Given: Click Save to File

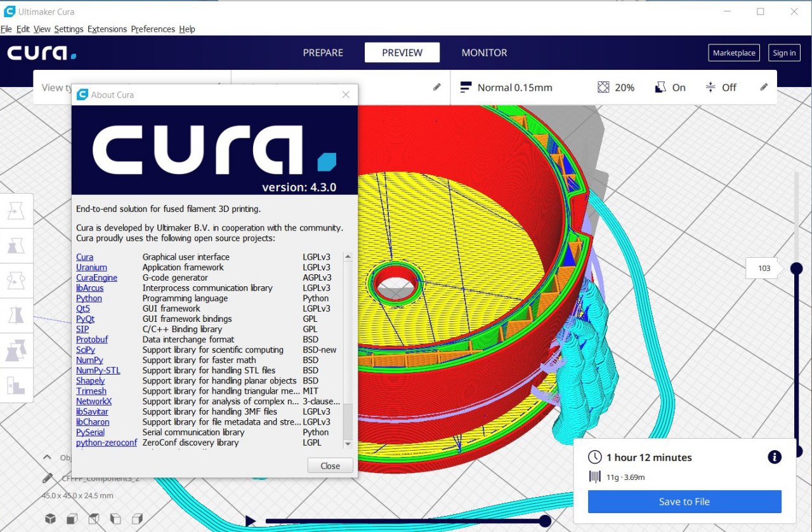Looking at the screenshot, I should coord(684,502).
